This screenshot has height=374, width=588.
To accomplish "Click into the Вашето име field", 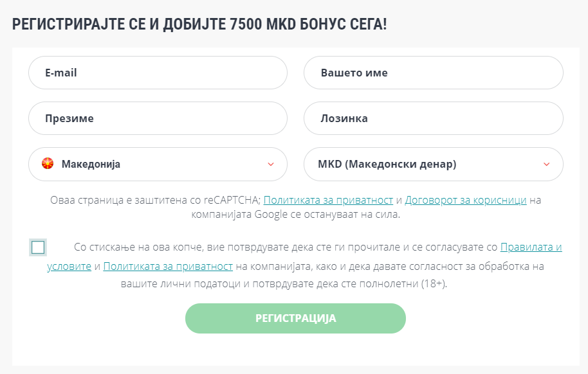I will pos(433,73).
